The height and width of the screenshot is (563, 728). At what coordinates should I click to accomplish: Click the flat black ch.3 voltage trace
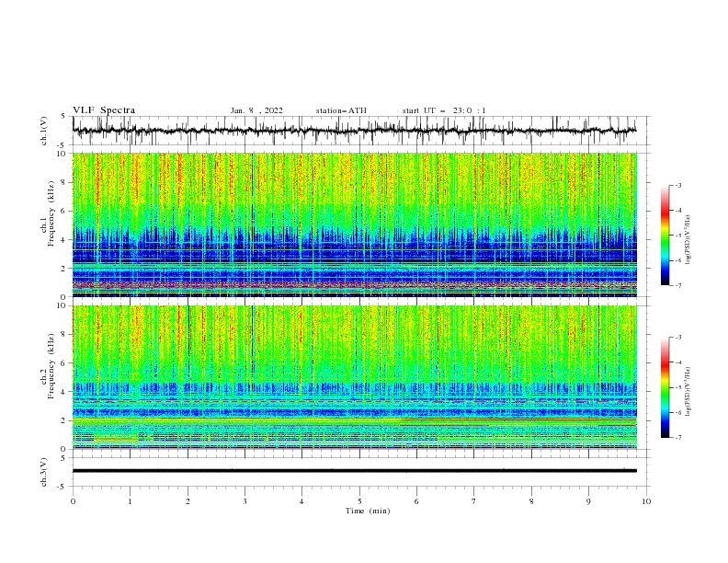click(x=354, y=471)
